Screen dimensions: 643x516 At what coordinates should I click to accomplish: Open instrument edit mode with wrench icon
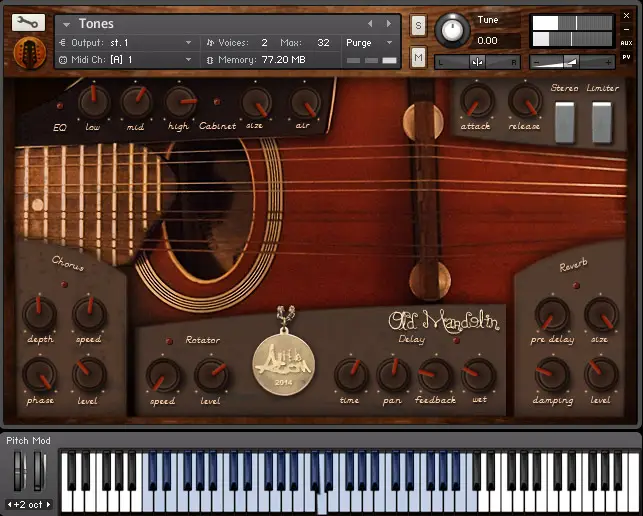pyautogui.click(x=28, y=23)
